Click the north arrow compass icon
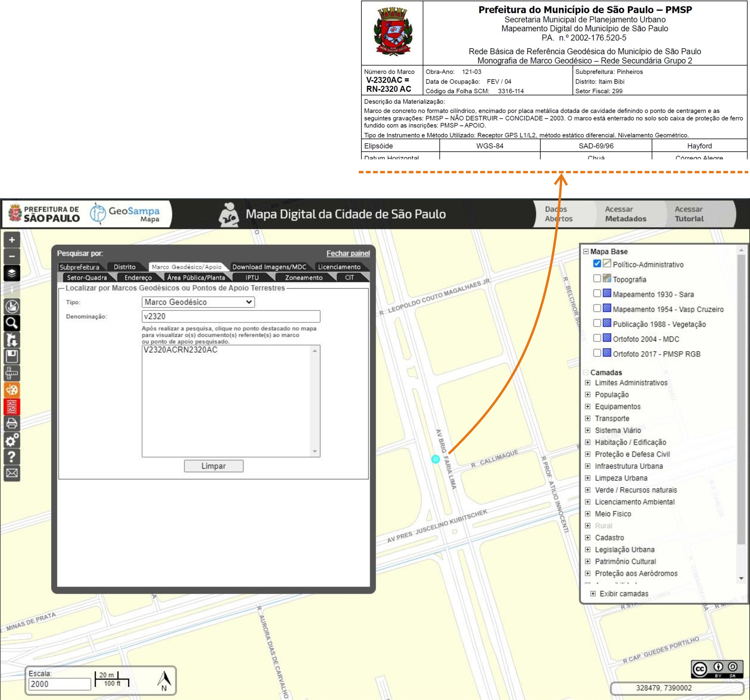 coord(164,680)
